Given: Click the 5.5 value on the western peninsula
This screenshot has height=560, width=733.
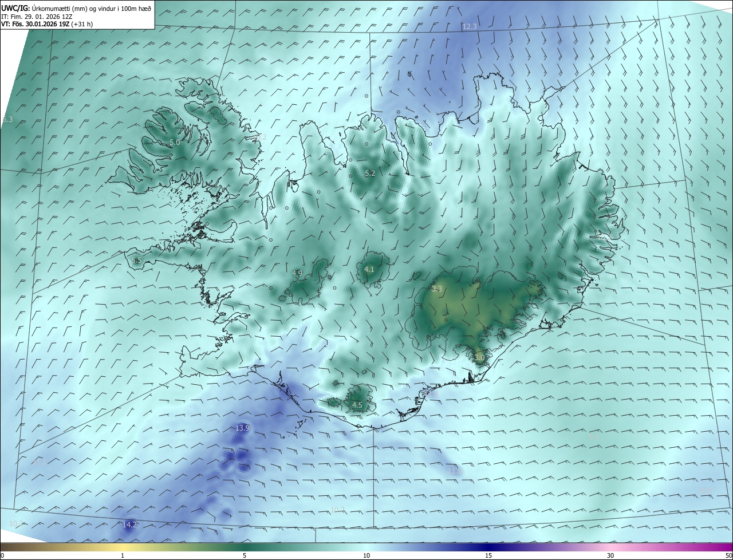Looking at the screenshot, I should 136,261.
